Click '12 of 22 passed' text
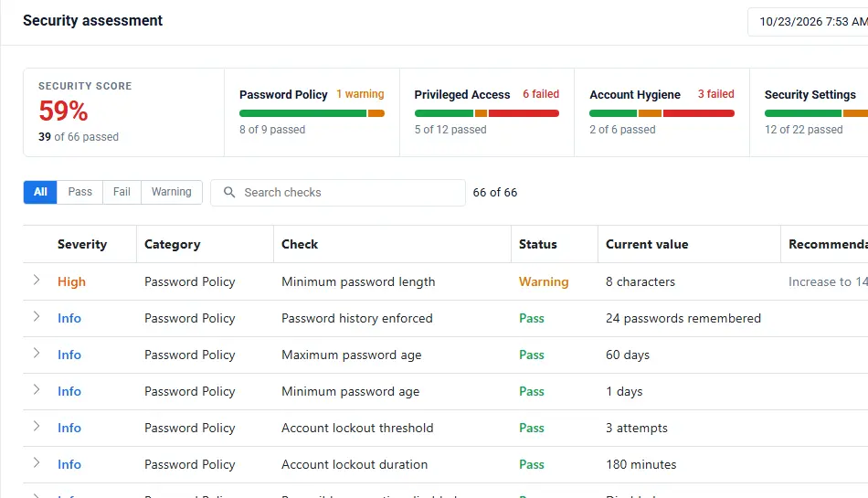This screenshot has height=498, width=868. (804, 130)
